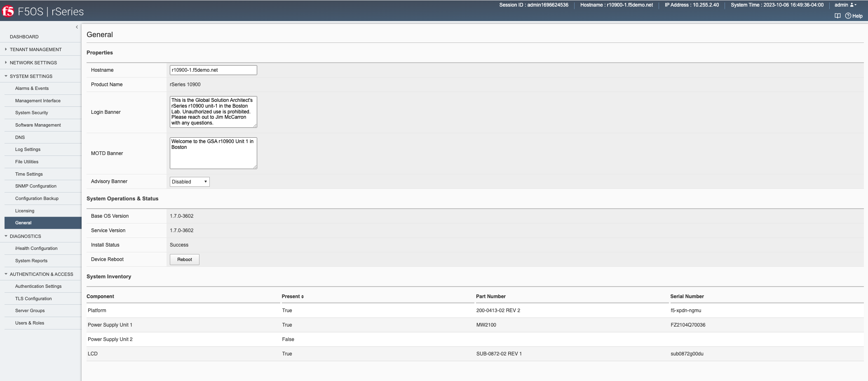
Task: Open System Security page
Action: pos(32,113)
